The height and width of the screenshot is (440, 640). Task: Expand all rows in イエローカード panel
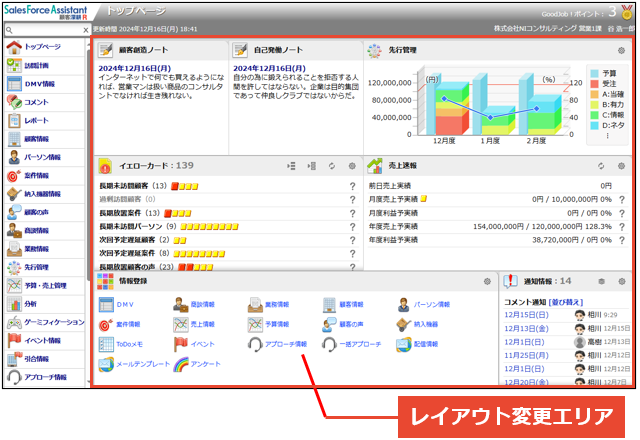click(x=291, y=166)
